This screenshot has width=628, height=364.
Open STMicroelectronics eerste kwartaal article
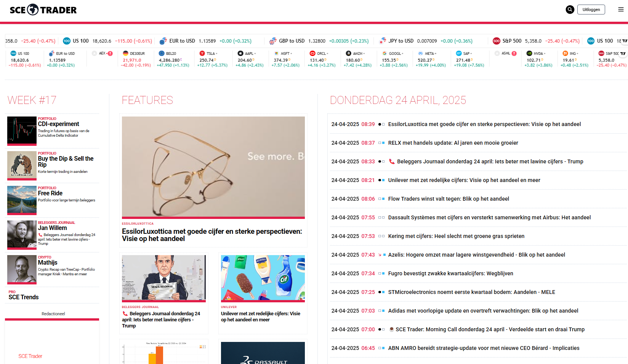coord(471,292)
